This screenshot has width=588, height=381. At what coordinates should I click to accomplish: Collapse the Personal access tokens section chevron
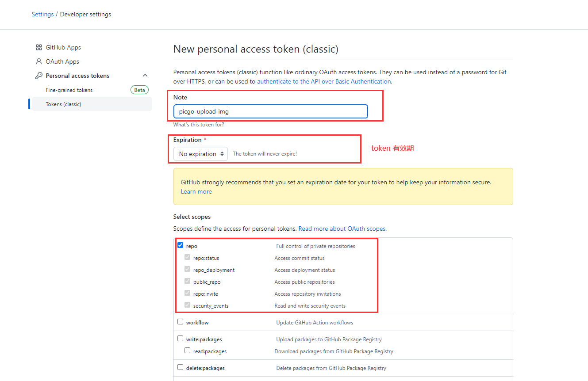tap(145, 76)
